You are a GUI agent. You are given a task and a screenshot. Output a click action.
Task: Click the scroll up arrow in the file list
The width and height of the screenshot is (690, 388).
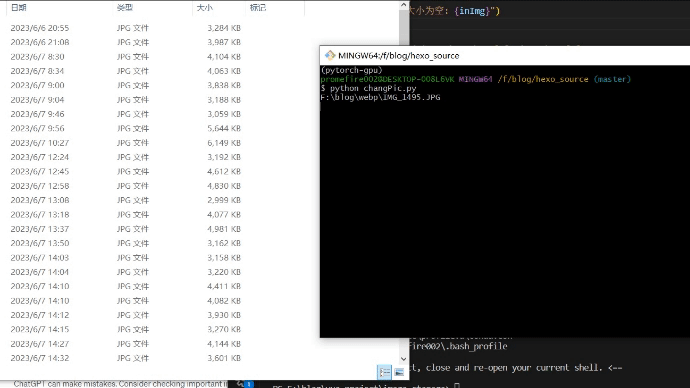pos(404,5)
